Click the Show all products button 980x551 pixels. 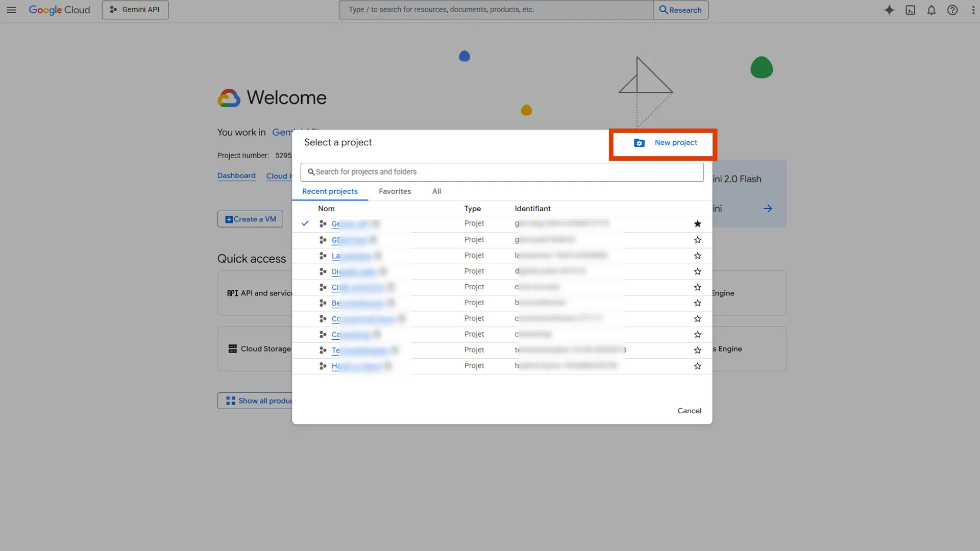(x=255, y=400)
